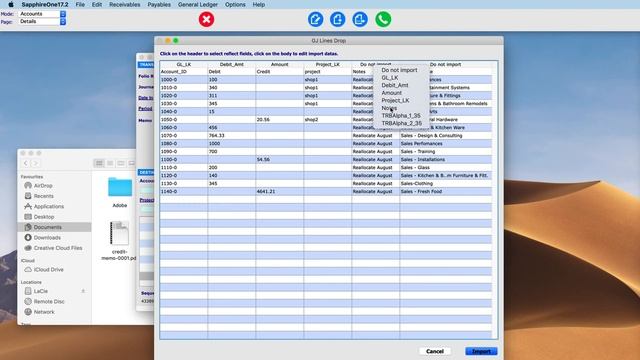The height and width of the screenshot is (360, 640).
Task: Open Downloads in Finder sidebar
Action: point(47,238)
